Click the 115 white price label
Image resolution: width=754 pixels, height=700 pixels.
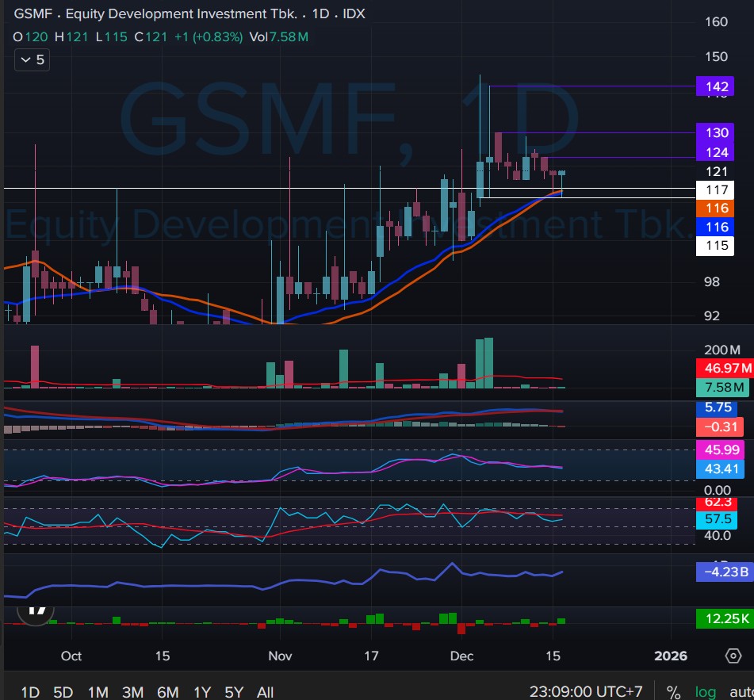(715, 246)
